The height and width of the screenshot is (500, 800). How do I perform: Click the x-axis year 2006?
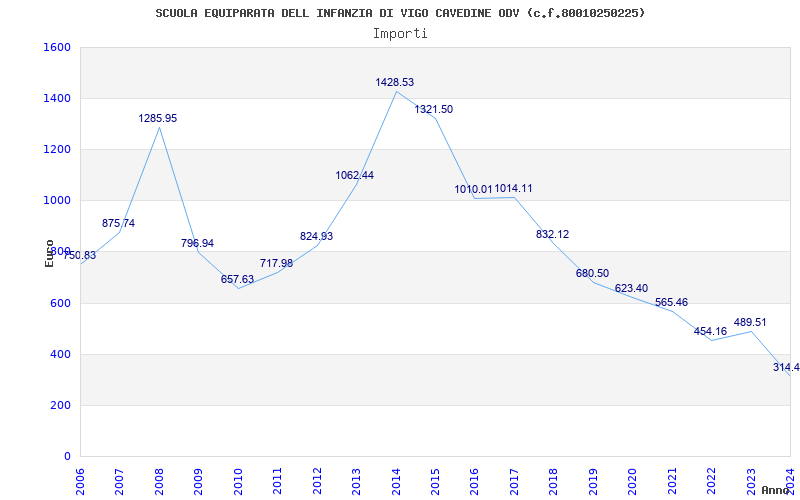click(x=80, y=482)
